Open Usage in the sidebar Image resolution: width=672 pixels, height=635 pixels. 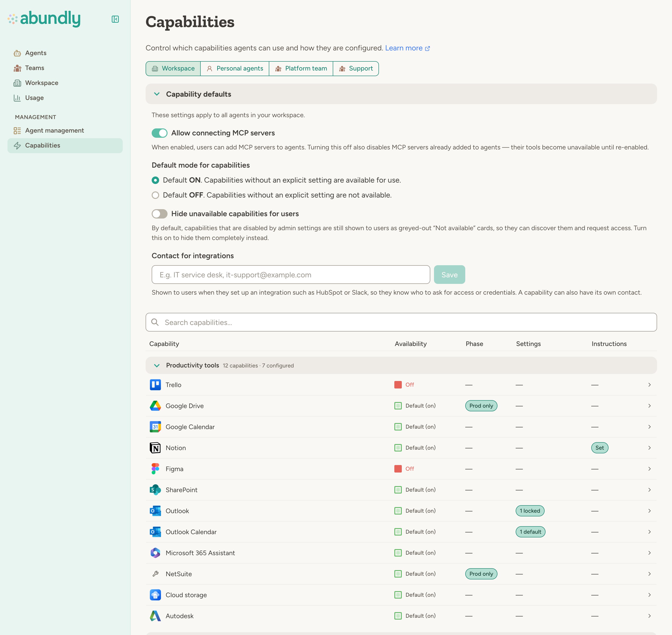tap(65, 98)
